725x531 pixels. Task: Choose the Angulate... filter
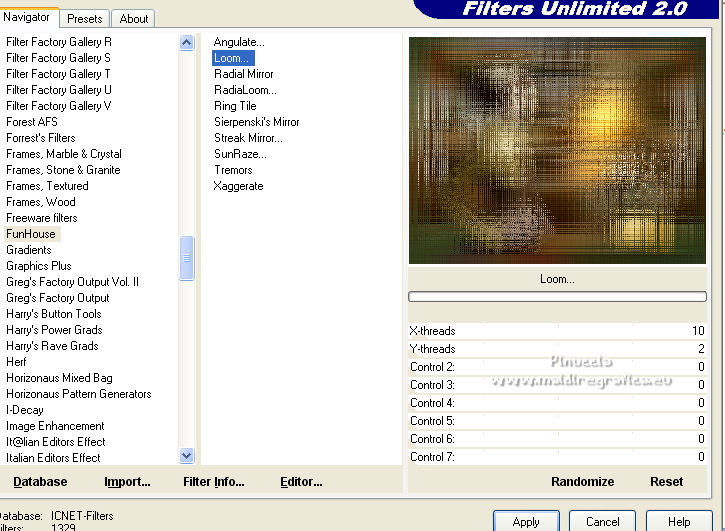coord(239,42)
